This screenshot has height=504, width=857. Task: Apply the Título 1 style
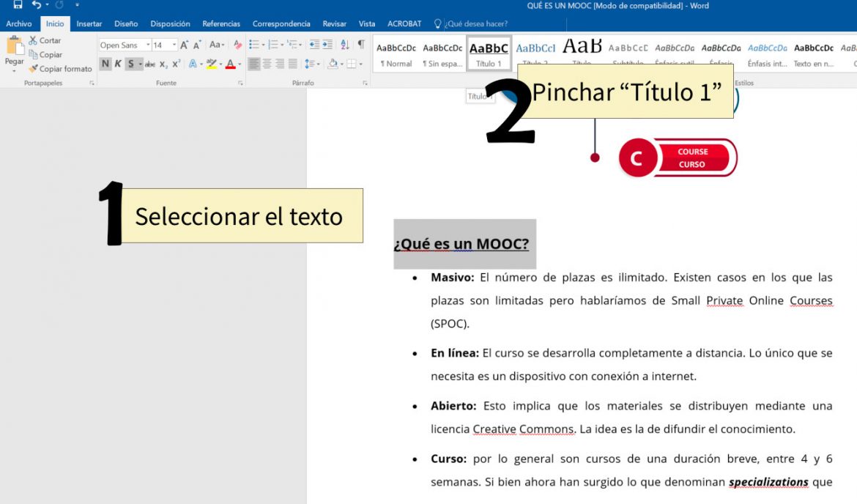pos(489,53)
